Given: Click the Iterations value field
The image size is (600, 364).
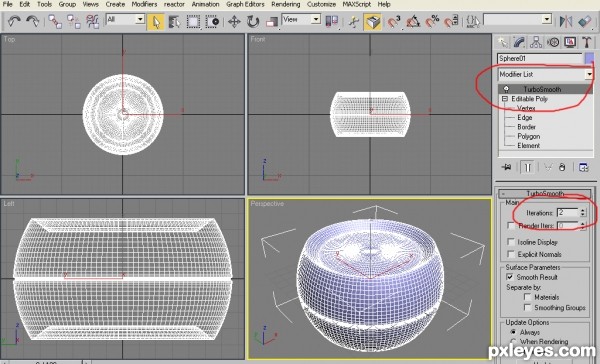Looking at the screenshot, I should tap(568, 212).
